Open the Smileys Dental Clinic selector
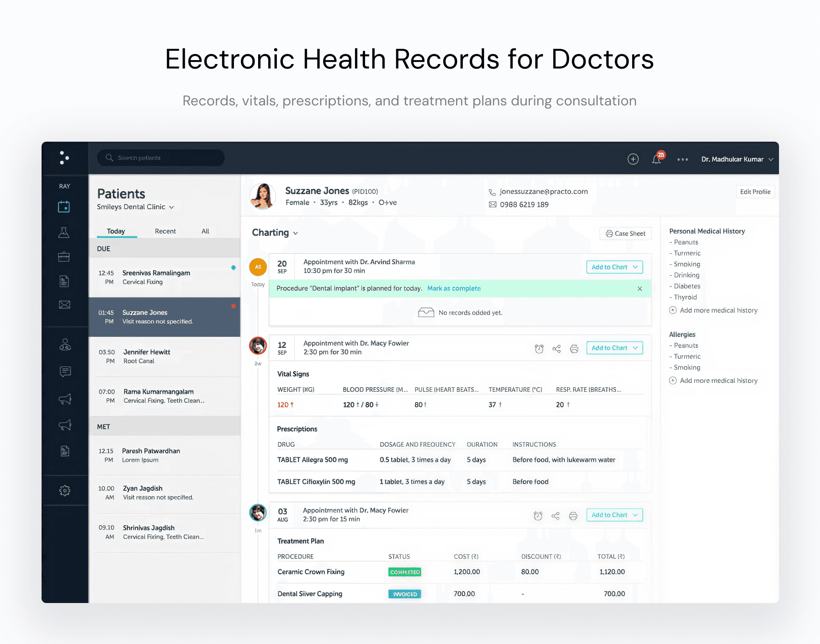Image resolution: width=820 pixels, height=644 pixels. point(135,207)
